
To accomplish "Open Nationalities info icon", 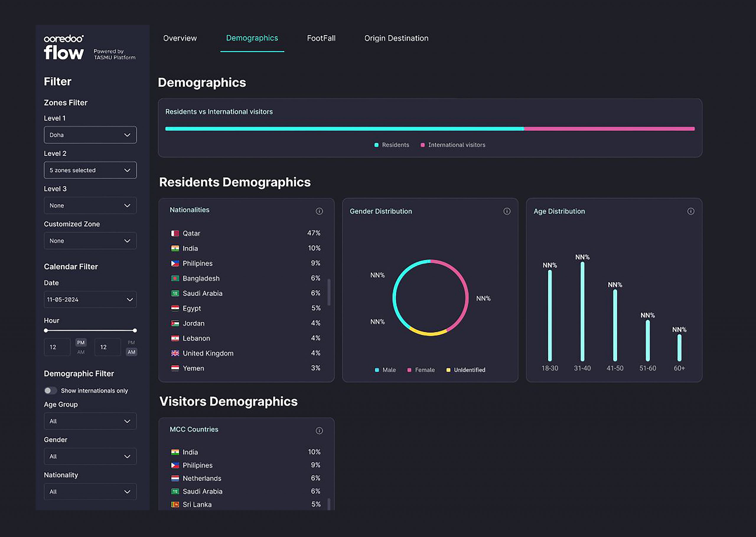I will [319, 211].
